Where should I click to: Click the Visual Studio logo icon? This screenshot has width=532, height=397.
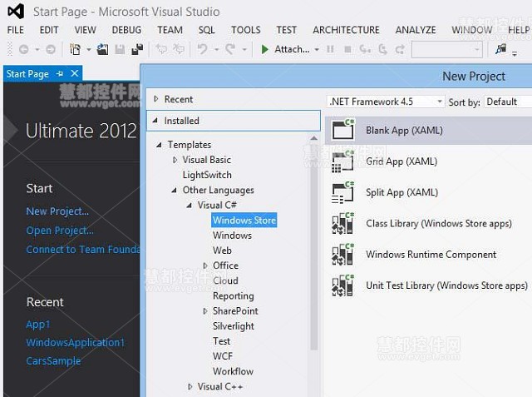(16, 11)
